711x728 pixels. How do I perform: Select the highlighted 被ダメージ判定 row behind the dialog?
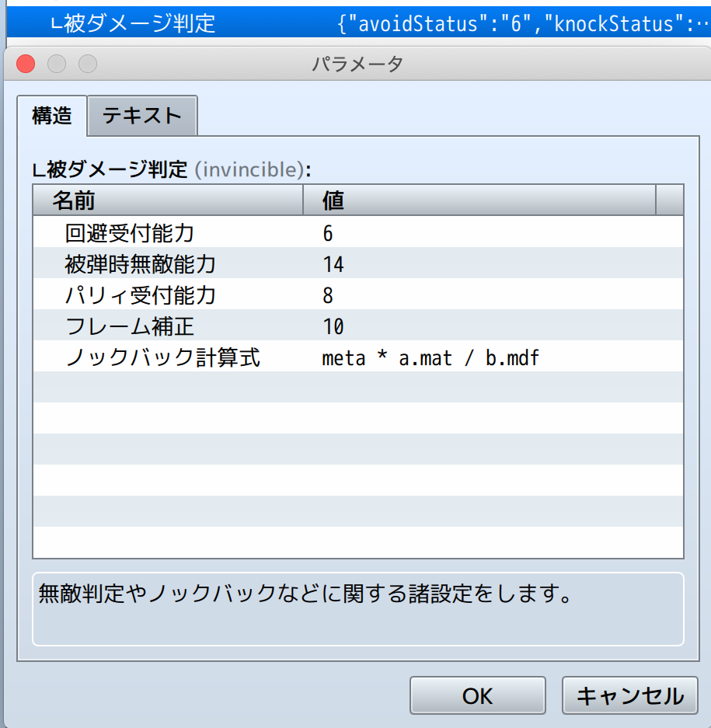[140, 23]
